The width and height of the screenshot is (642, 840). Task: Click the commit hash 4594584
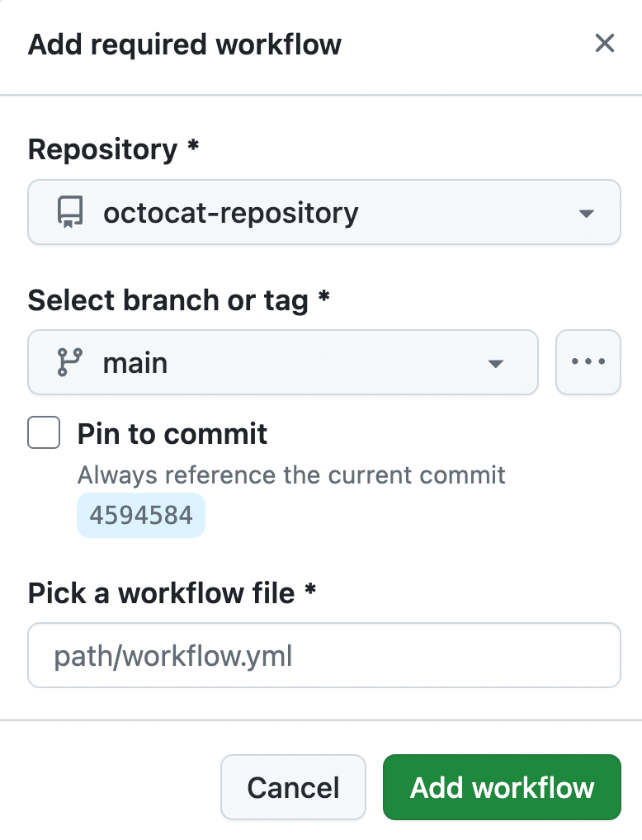[x=140, y=514]
